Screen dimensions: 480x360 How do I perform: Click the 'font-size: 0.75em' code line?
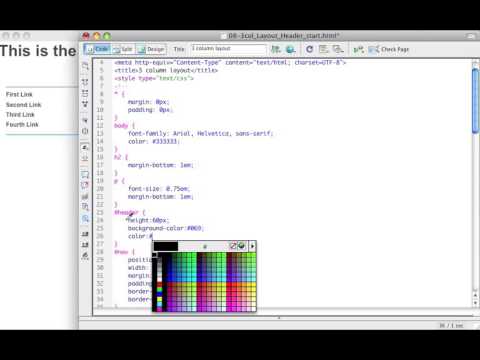click(159, 189)
